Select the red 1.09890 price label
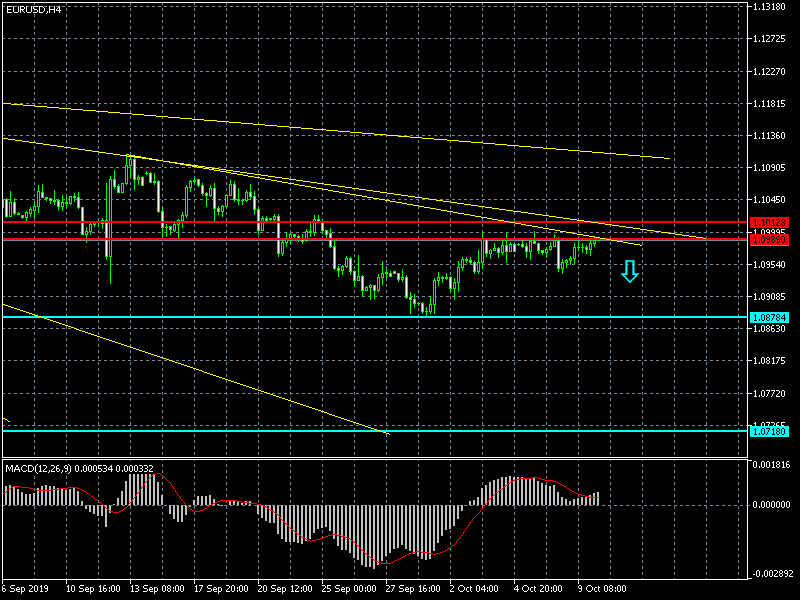The image size is (800, 600). point(769,240)
